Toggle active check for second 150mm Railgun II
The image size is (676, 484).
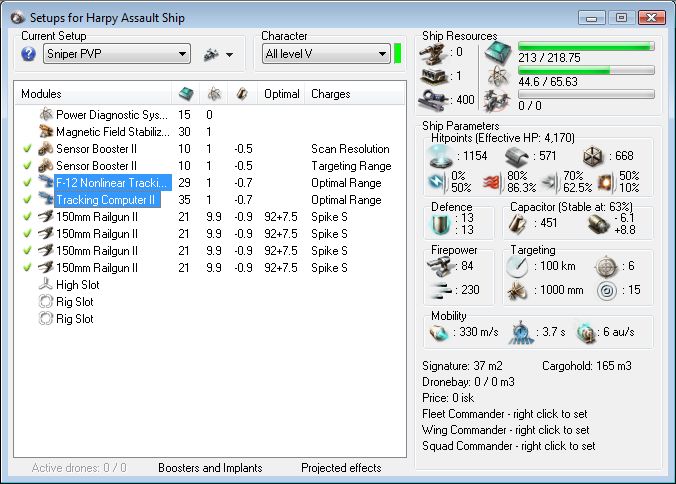(27, 233)
